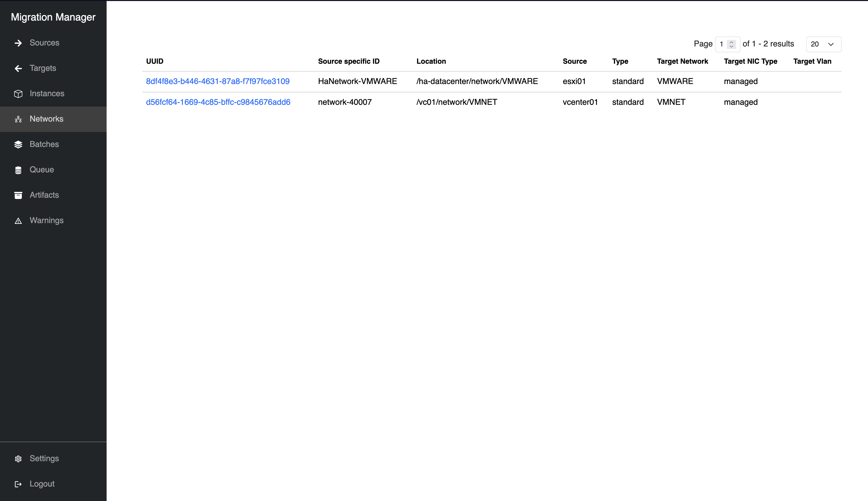Click the Sources arrow icon in sidebar
Image resolution: width=868 pixels, height=501 pixels.
click(x=18, y=43)
